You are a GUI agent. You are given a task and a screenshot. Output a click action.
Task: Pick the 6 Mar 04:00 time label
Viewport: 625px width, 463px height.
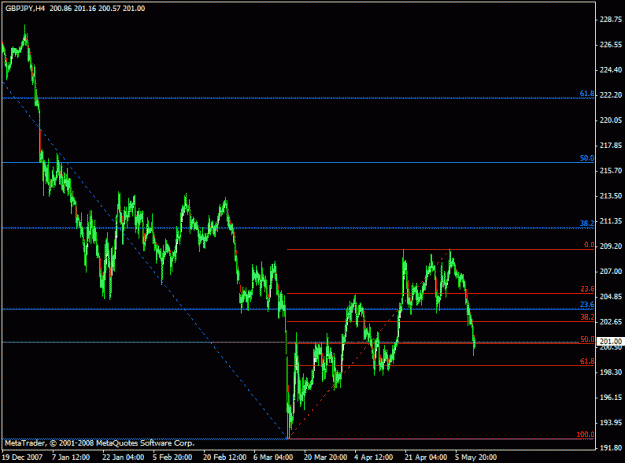[273, 457]
